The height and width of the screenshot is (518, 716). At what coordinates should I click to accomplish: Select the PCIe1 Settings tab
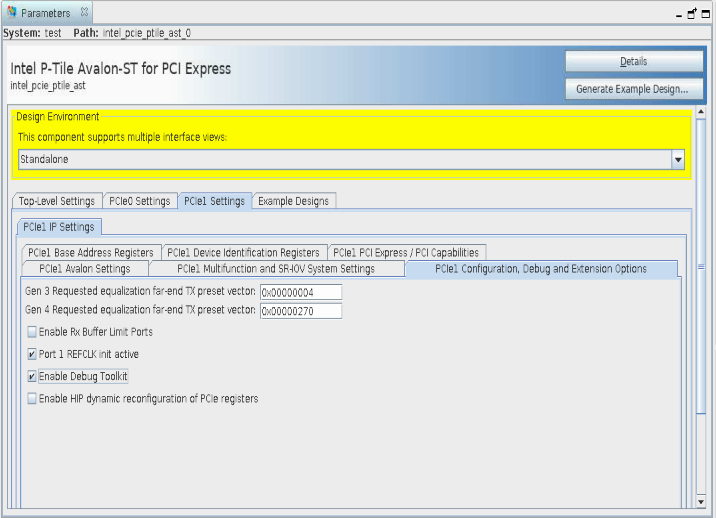[215, 201]
